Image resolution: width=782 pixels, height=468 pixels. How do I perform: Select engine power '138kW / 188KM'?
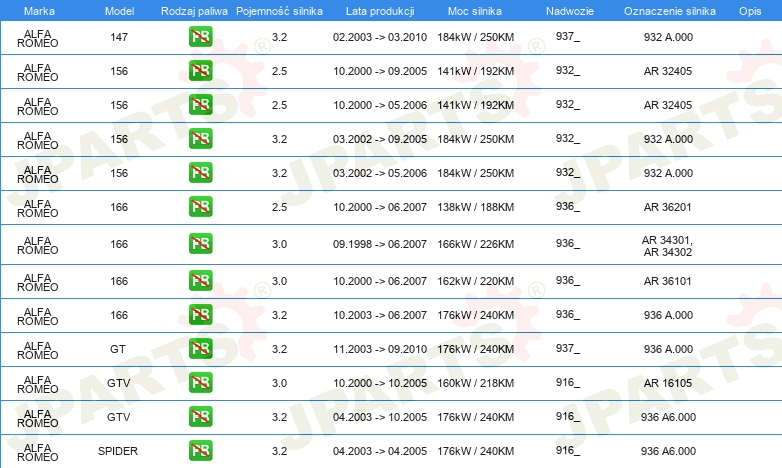coord(475,207)
